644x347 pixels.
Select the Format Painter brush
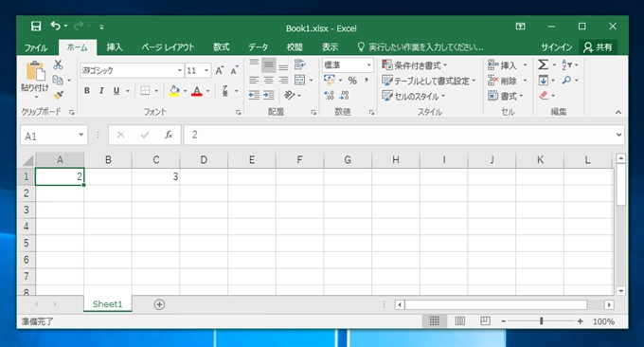tap(59, 95)
